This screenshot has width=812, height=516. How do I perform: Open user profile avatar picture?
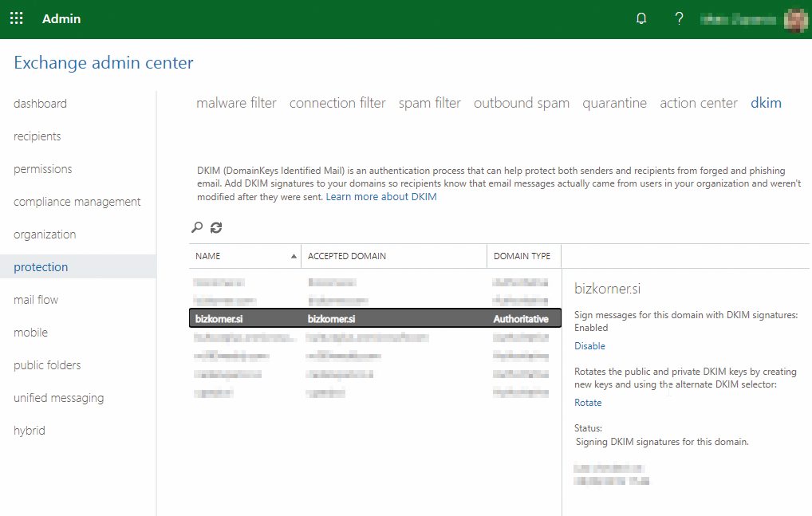(795, 20)
